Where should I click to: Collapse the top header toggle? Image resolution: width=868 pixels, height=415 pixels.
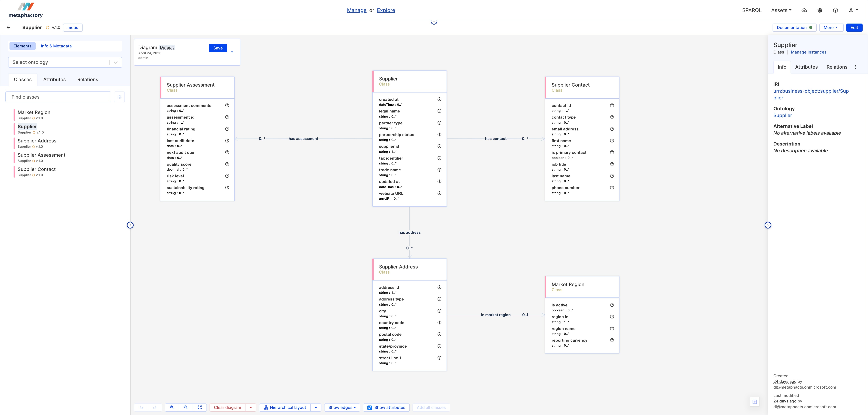point(434,22)
